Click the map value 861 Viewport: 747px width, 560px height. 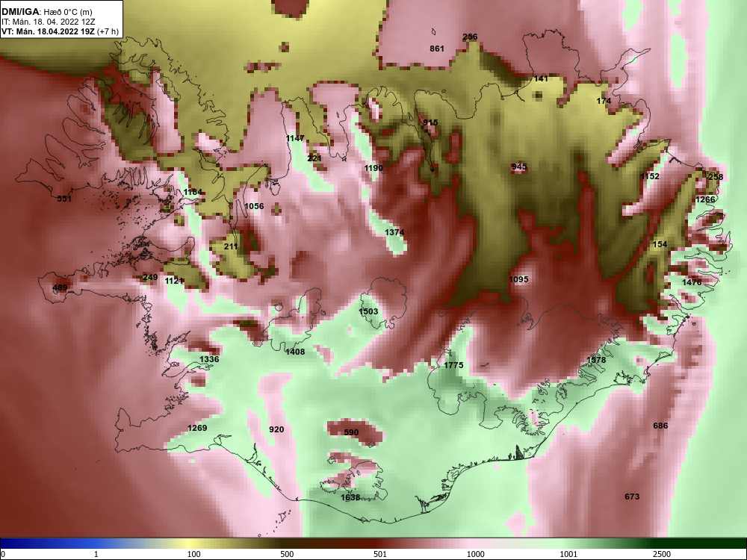pyautogui.click(x=437, y=49)
